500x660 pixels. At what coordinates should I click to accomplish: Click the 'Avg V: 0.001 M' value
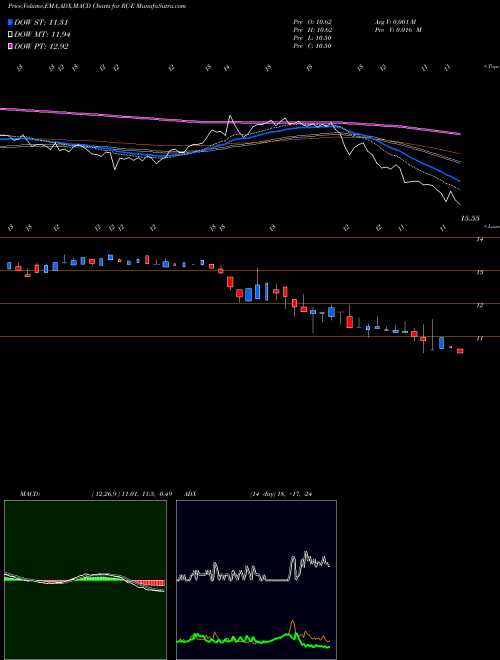coord(395,22)
